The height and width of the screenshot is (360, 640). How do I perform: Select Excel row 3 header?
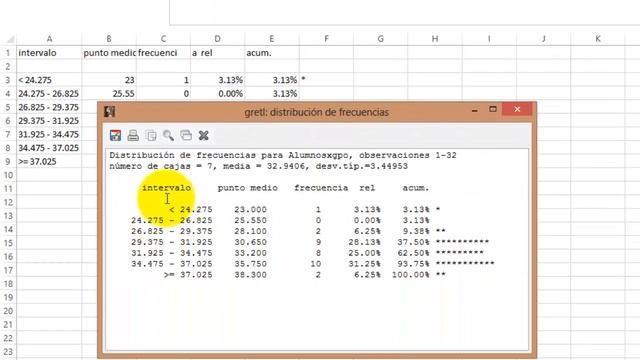point(8,80)
